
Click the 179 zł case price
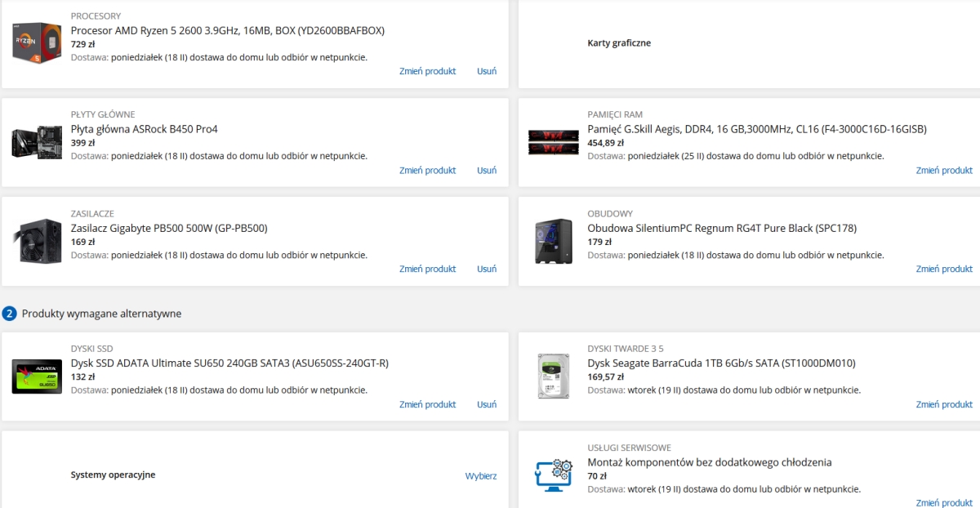pos(599,242)
